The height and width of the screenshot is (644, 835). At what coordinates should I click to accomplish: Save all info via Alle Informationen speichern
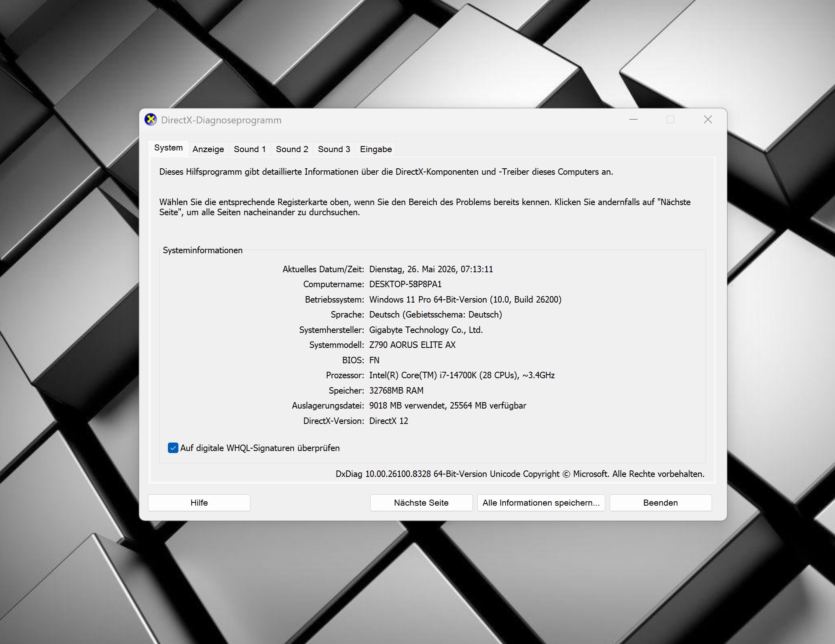tap(541, 502)
